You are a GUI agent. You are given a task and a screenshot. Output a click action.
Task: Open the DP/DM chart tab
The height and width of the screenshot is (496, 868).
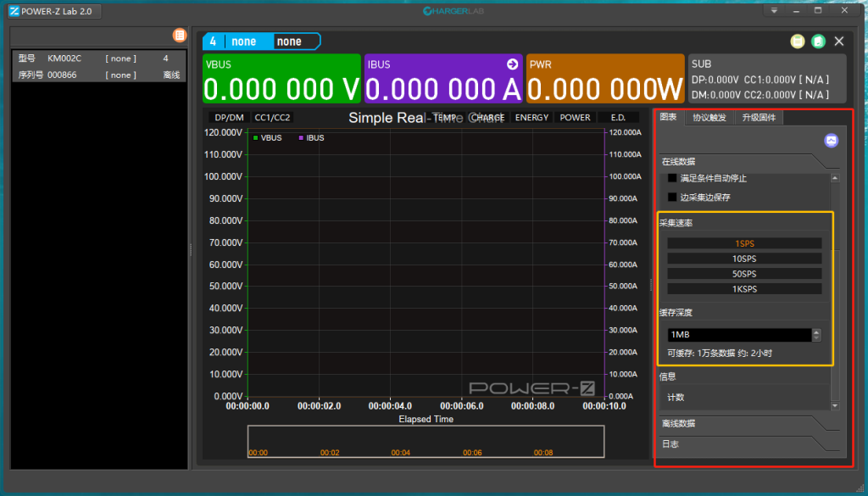point(229,117)
